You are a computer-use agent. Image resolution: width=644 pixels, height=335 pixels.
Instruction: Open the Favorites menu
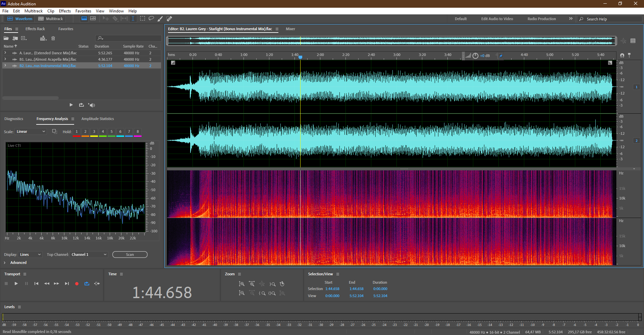pos(83,11)
